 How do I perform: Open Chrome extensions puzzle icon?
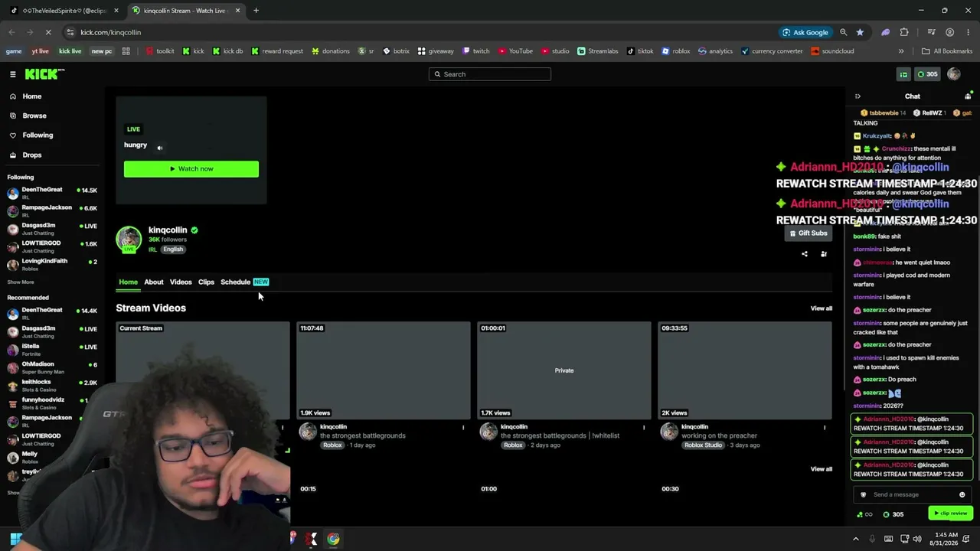pyautogui.click(x=904, y=32)
